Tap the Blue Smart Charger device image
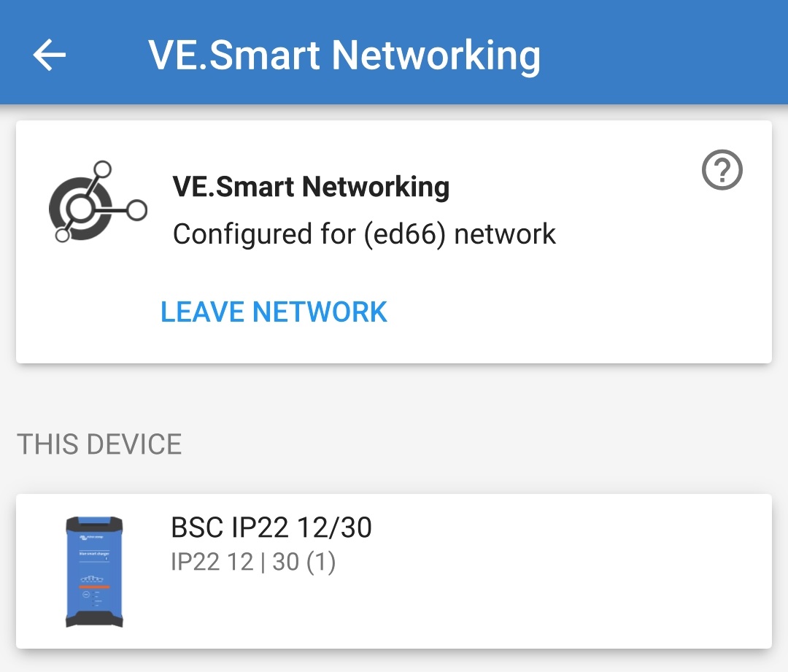 [94, 571]
